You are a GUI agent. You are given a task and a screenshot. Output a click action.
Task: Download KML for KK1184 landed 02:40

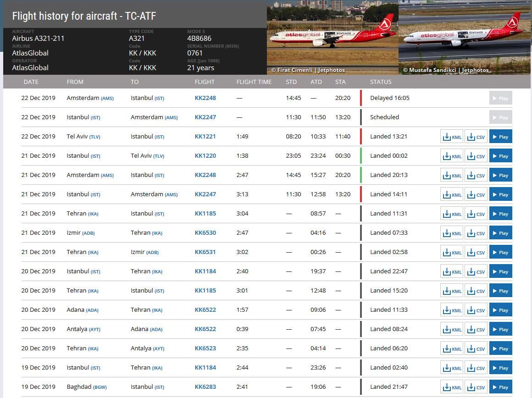(452, 368)
